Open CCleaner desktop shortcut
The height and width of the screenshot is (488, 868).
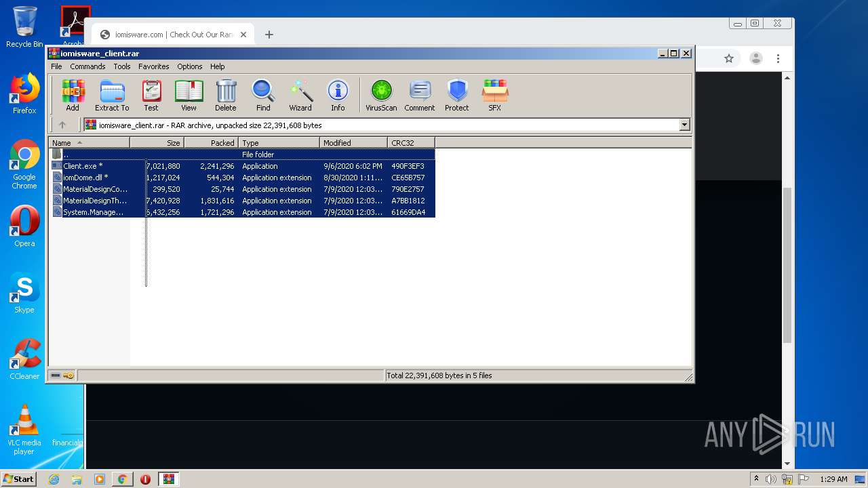pyautogui.click(x=24, y=359)
